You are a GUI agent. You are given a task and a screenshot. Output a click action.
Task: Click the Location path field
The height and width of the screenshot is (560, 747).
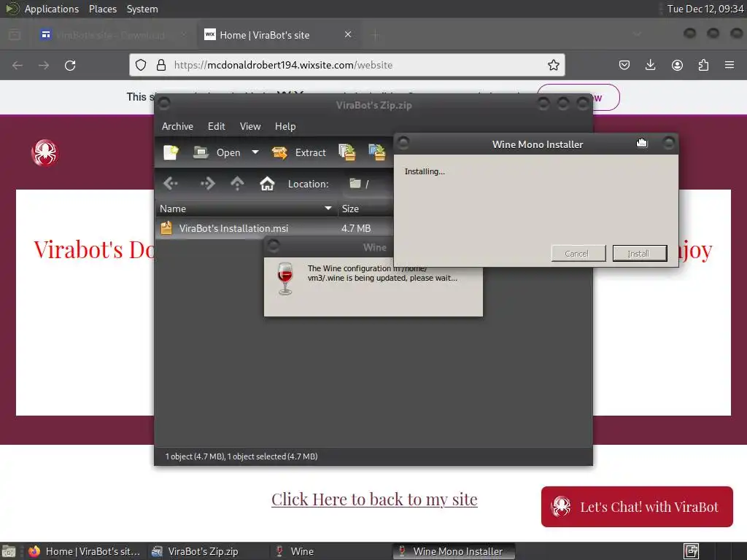368,184
